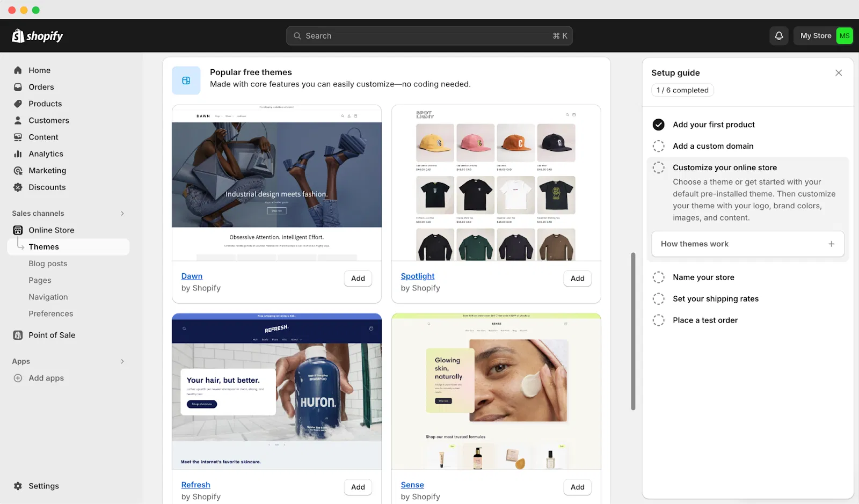The height and width of the screenshot is (504, 859).
Task: Click the Sense theme preview thumbnail
Action: point(496,392)
